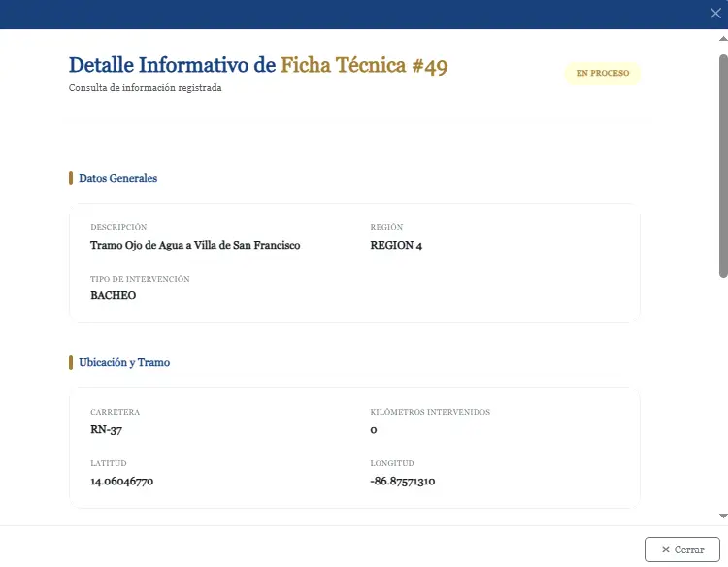Click the REGION 4 value
The height and width of the screenshot is (567, 728).
[396, 246]
